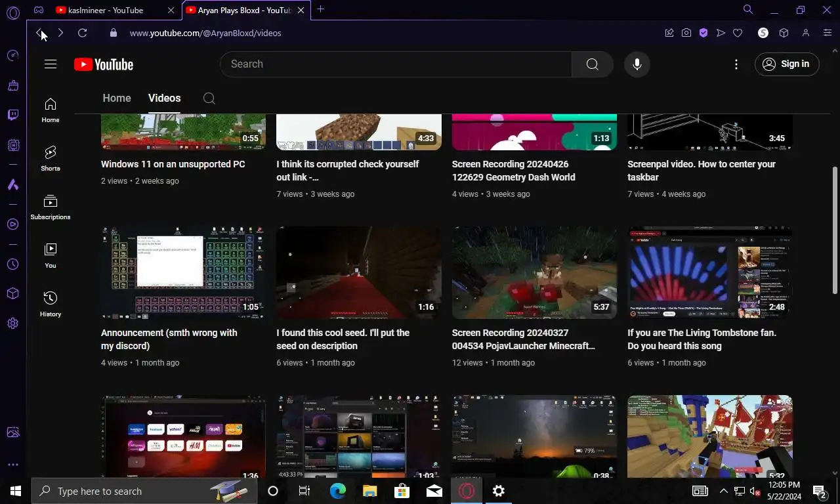Click the Windows taskbar search box
Viewport: 840px width, 504px height.
click(x=144, y=491)
